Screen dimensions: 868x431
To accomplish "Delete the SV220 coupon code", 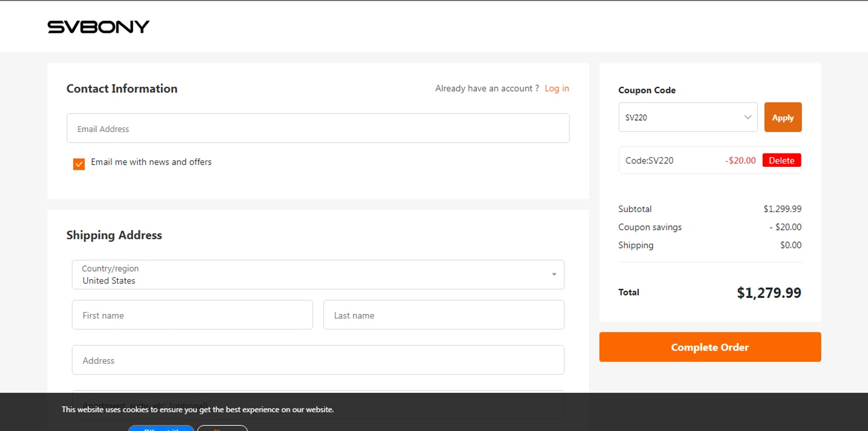I will [782, 160].
